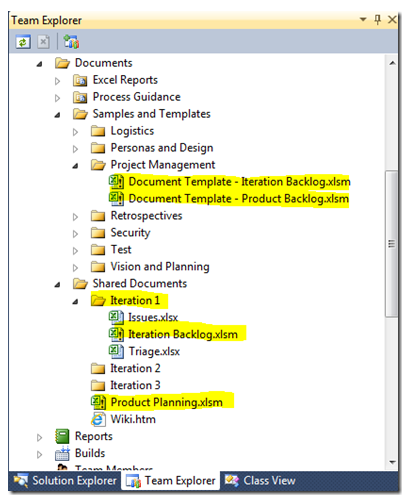Switch to the Class View tab
The height and width of the screenshot is (500, 413).
(260, 480)
